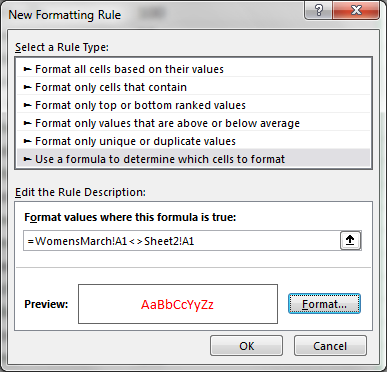The image size is (387, 372).
Task: Select 'Format only top or bottom ranked values'
Action: tap(193, 105)
